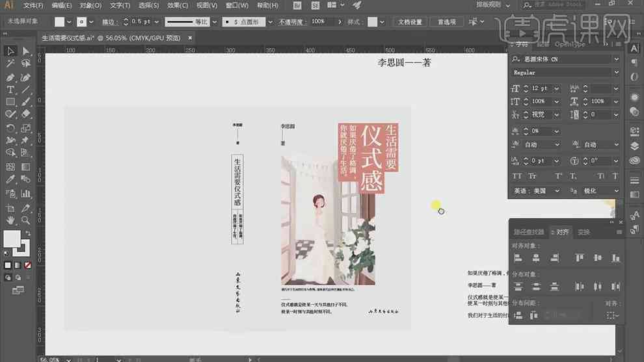The height and width of the screenshot is (362, 644).
Task: Click the 首选项 button
Action: click(x=446, y=21)
